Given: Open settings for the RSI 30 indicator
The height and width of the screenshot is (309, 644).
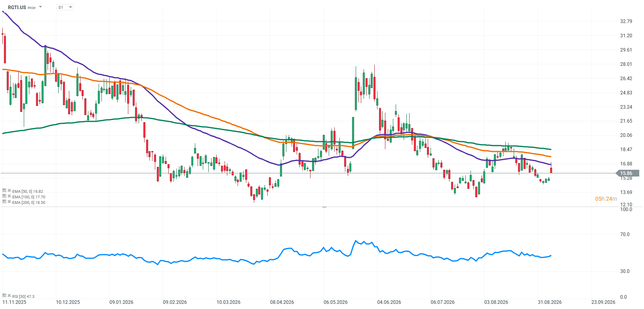Looking at the screenshot, I should (4, 296).
